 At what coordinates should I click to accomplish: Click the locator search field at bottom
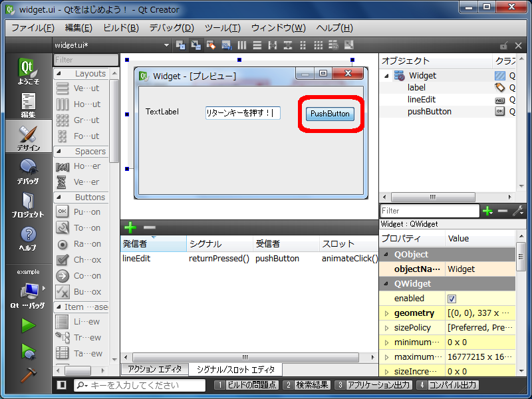click(143, 385)
